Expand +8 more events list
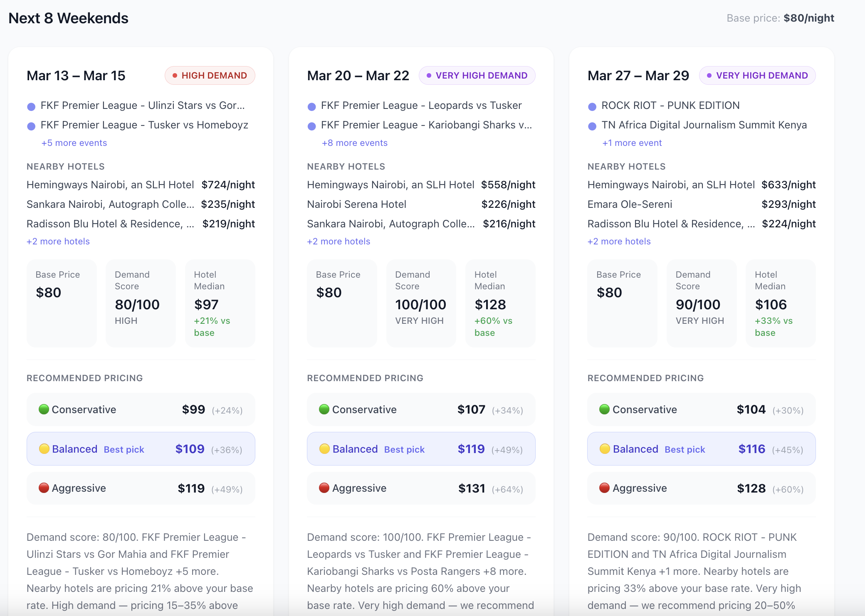The image size is (865, 616). click(354, 143)
